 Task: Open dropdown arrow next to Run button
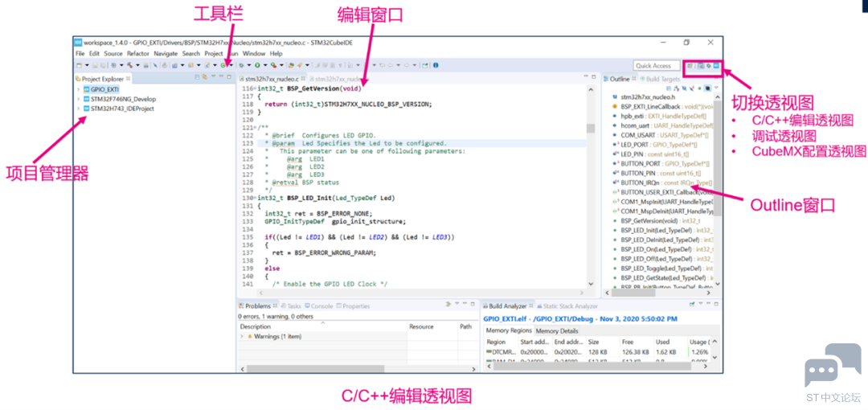click(265, 65)
